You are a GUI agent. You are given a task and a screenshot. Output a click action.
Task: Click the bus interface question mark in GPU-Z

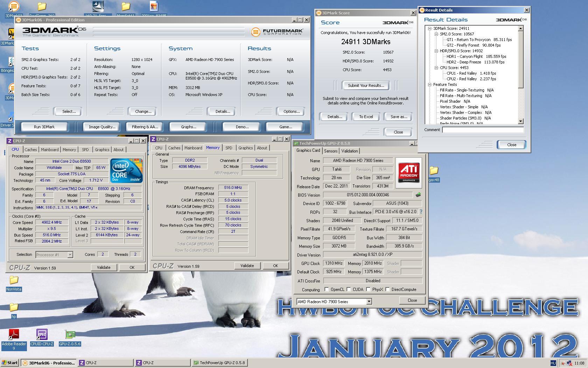tap(421, 212)
